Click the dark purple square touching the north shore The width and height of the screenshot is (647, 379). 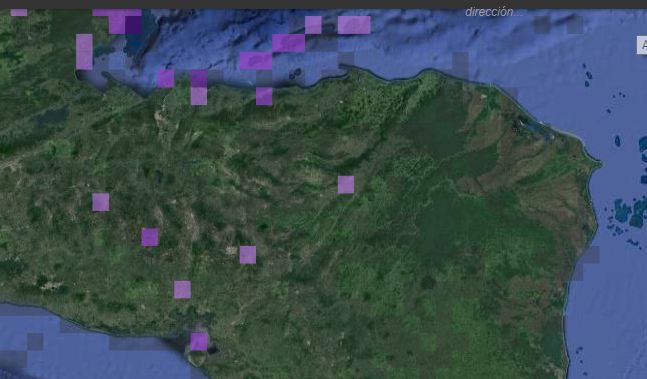(199, 78)
